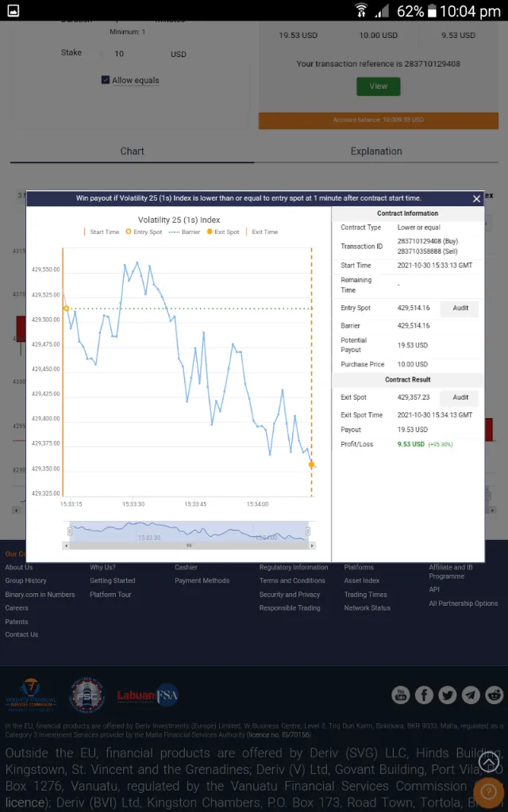Open the Contact Us footer link
Screen dimensions: 508x812
pos(21,634)
